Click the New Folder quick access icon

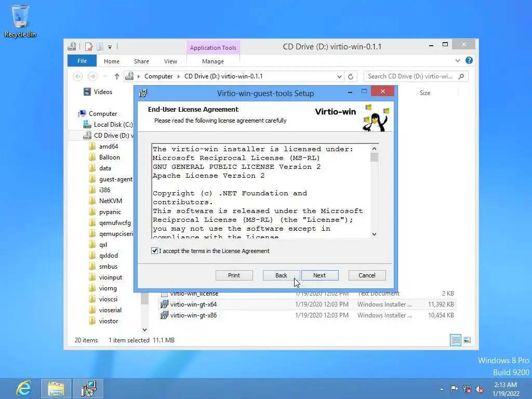coord(100,46)
